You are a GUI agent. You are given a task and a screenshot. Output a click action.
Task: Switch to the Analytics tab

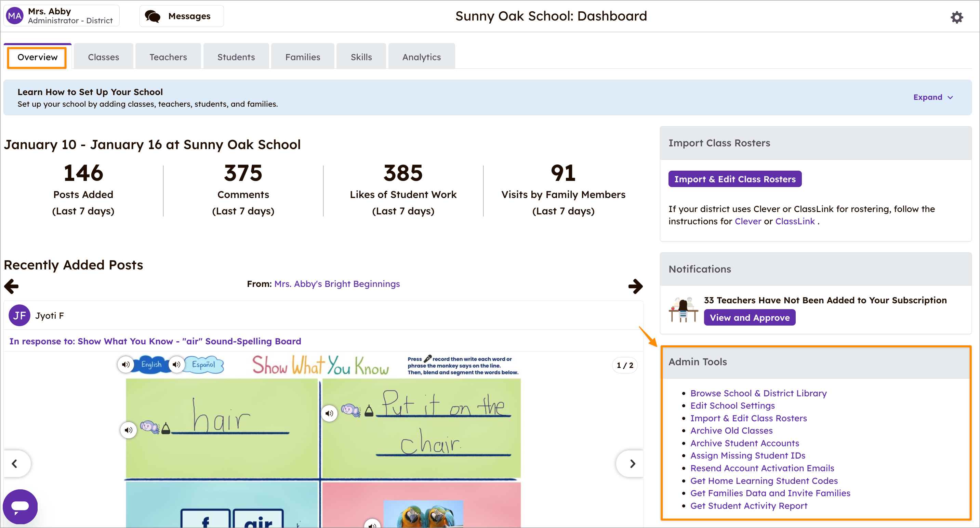coord(421,56)
